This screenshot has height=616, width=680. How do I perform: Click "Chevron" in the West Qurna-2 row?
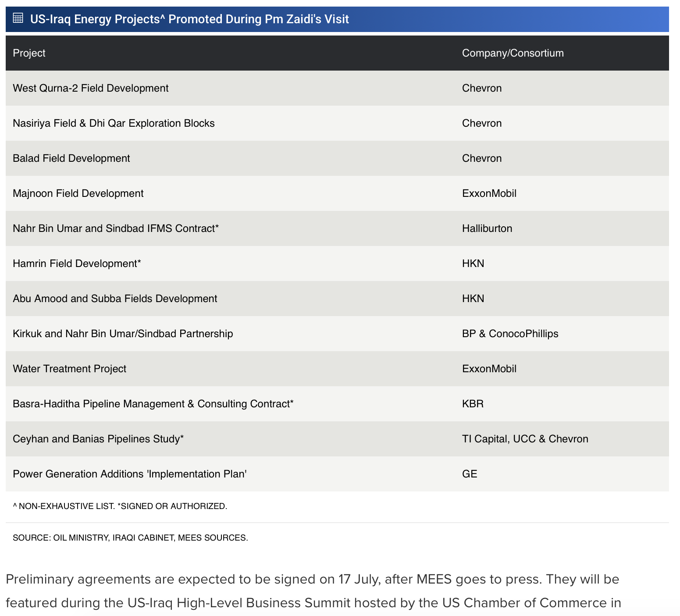(x=482, y=88)
